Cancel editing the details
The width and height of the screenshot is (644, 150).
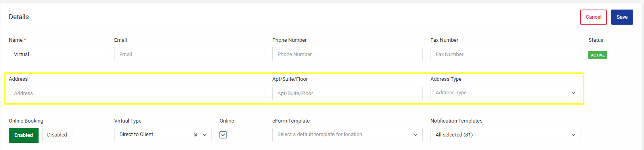coord(594,17)
